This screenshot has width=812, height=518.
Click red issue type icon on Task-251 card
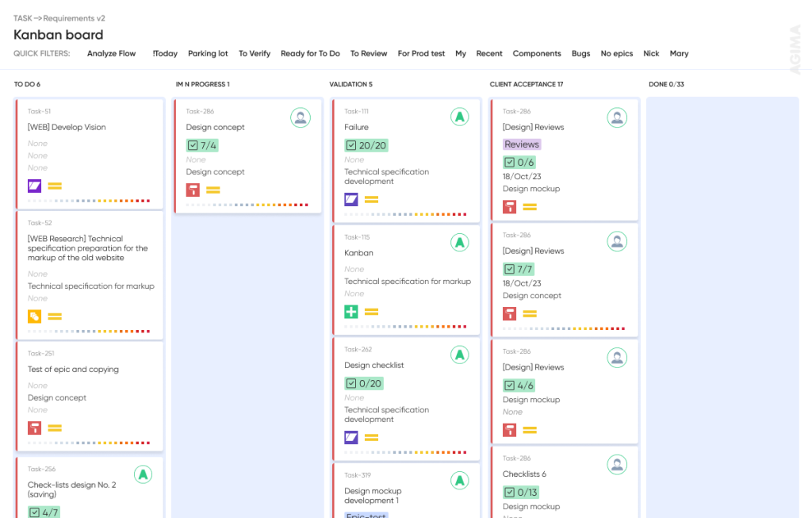[34, 428]
